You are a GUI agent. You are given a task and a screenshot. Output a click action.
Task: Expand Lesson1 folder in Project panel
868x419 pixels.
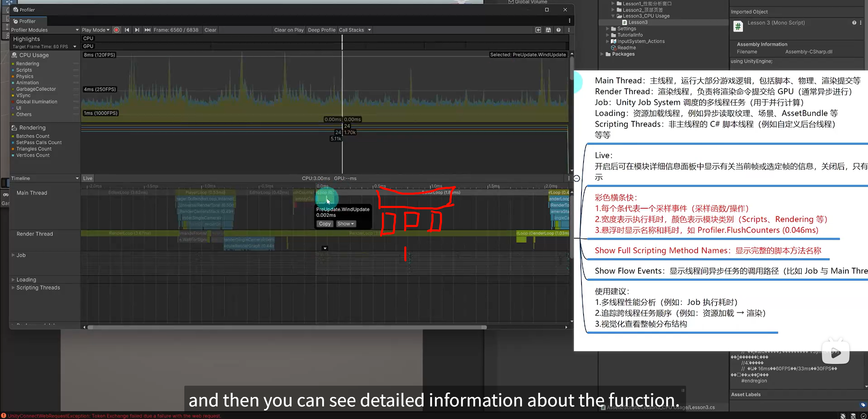tap(613, 3)
